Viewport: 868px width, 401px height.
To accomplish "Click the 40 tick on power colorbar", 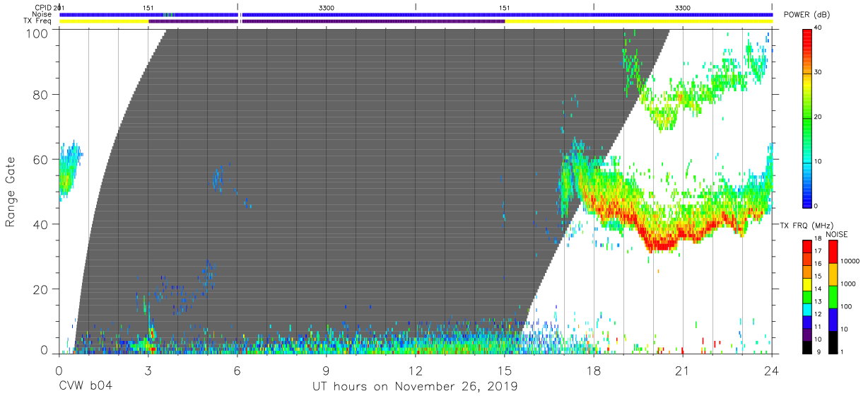I will pyautogui.click(x=817, y=28).
